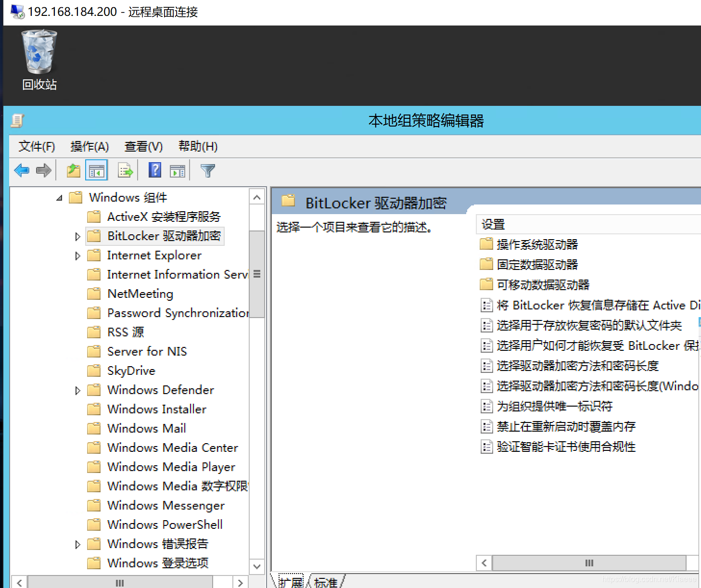Image resolution: width=701 pixels, height=588 pixels.
Task: Click the settings list scroll left arrow
Action: click(484, 563)
